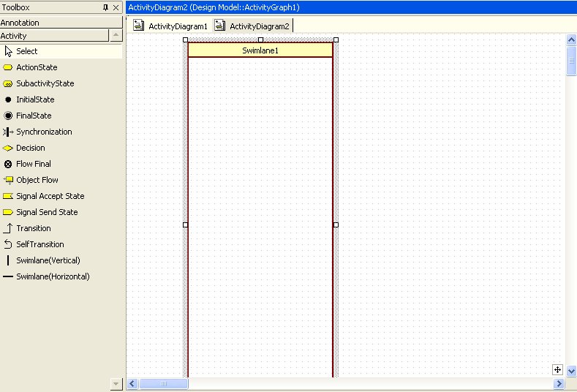Click the horizontal scroll left arrow
Screen dimensions: 577x392
point(132,384)
